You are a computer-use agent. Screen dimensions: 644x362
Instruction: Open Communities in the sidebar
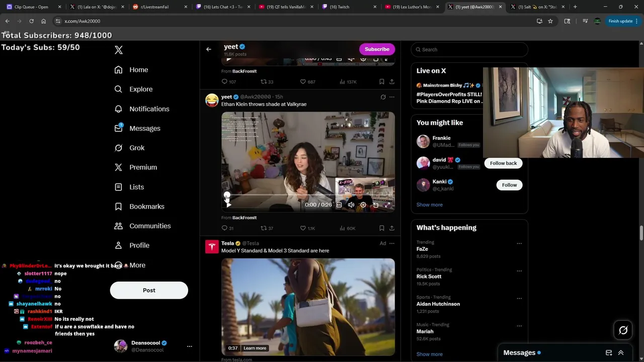tap(142, 226)
